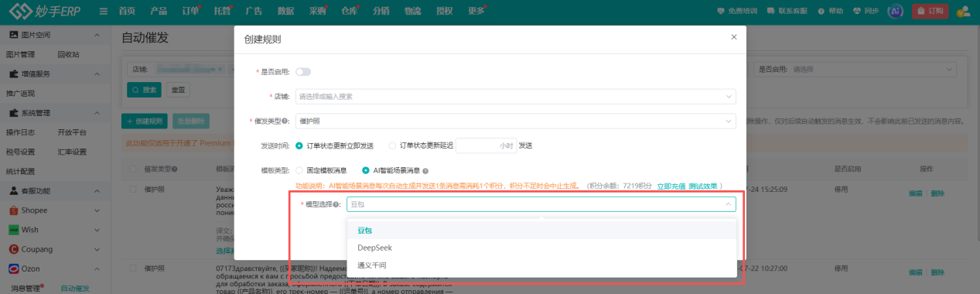The image size is (980, 294).
Task: Open the 催发类型 dropdown showing 催护照
Action: click(x=515, y=121)
